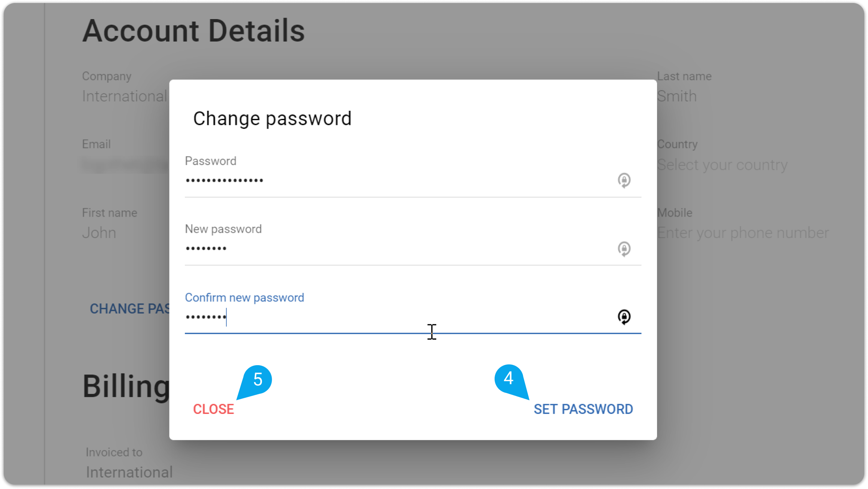Image resolution: width=868 pixels, height=489 pixels.
Task: Click the First name field showing John
Action: point(99,233)
